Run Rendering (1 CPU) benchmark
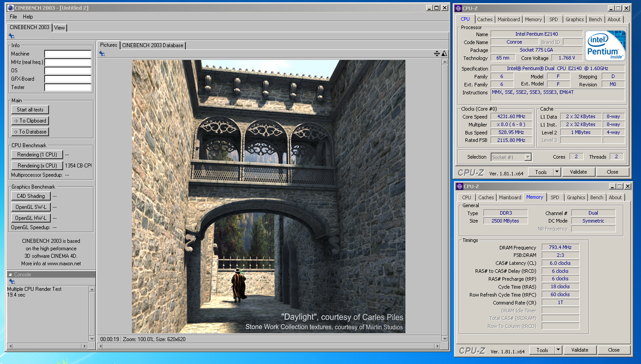 (x=37, y=155)
